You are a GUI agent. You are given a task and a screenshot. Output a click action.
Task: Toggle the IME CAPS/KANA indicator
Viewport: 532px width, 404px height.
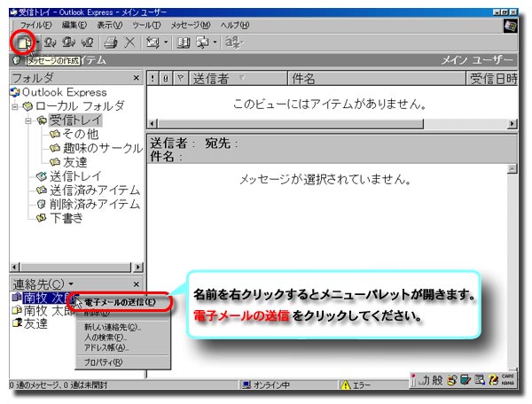(507, 380)
